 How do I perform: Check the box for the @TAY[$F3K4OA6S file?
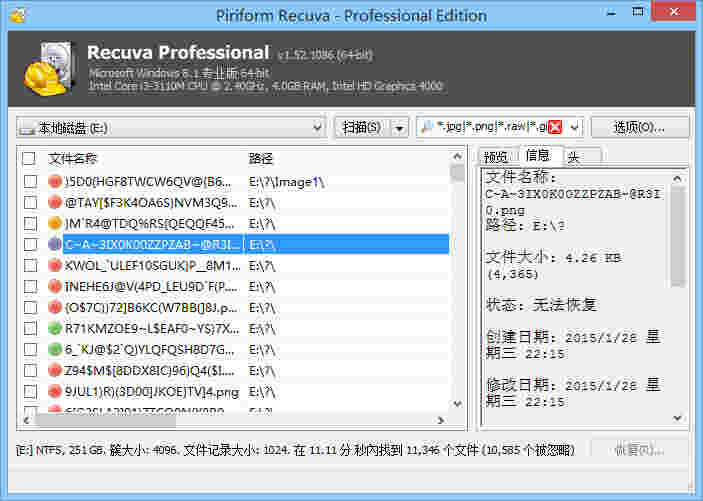point(30,202)
